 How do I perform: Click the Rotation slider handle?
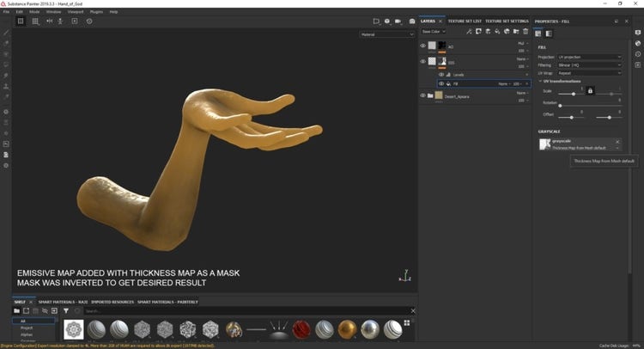tap(560, 104)
